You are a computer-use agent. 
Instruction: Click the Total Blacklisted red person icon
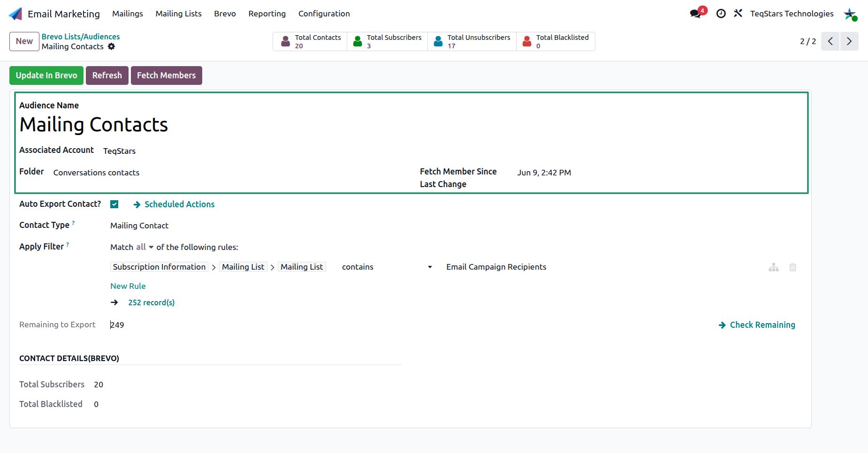tap(527, 41)
